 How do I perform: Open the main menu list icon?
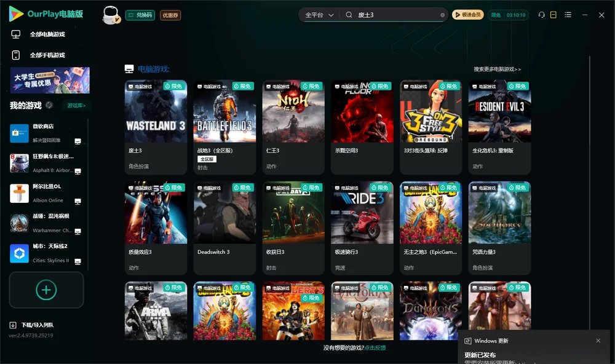point(568,15)
